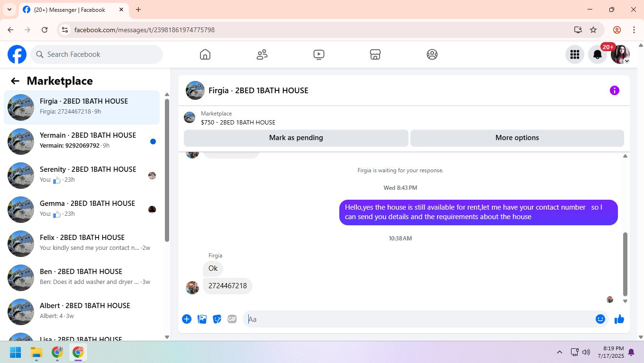Click the Search Facebook box
This screenshot has width=644, height=363.
(97, 54)
